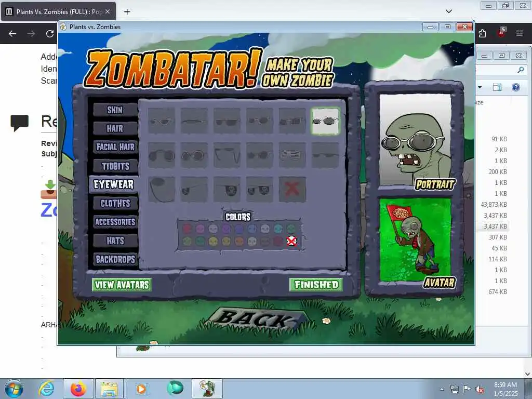Pick the mismatched-lens 3D glasses
The width and height of the screenshot is (532, 399).
[x=292, y=121]
